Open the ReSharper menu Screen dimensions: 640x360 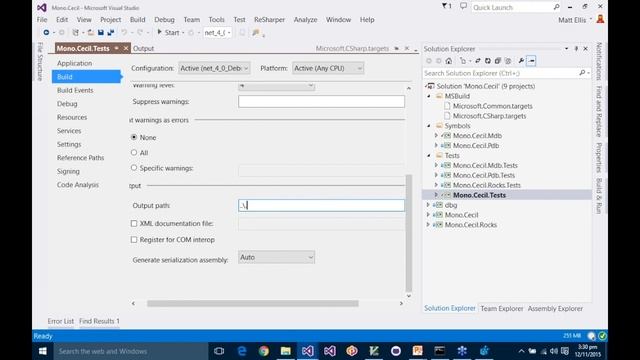click(x=269, y=20)
